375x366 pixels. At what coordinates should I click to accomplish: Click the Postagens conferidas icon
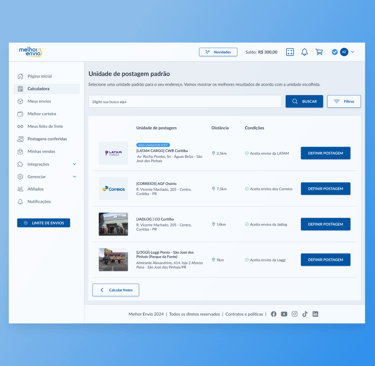pyautogui.click(x=20, y=139)
